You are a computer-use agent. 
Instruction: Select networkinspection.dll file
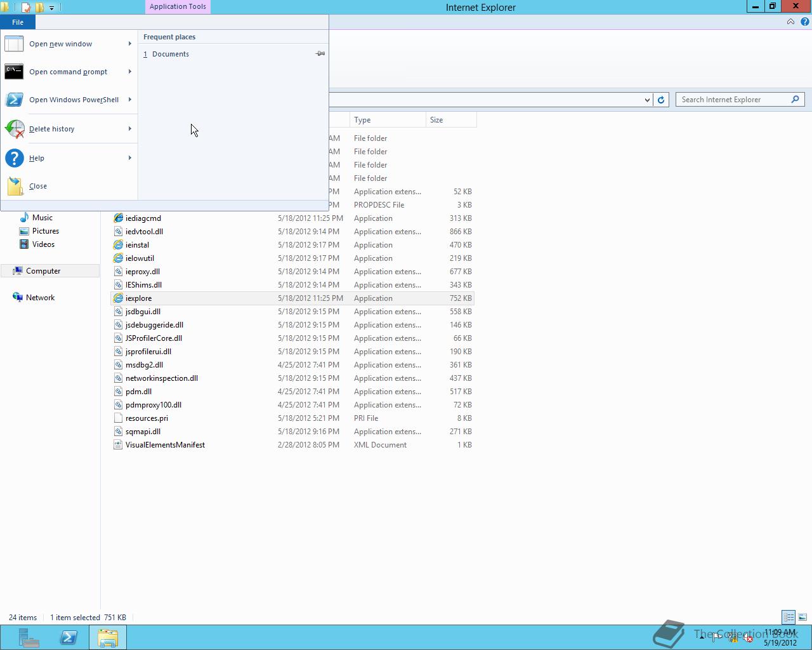(162, 378)
